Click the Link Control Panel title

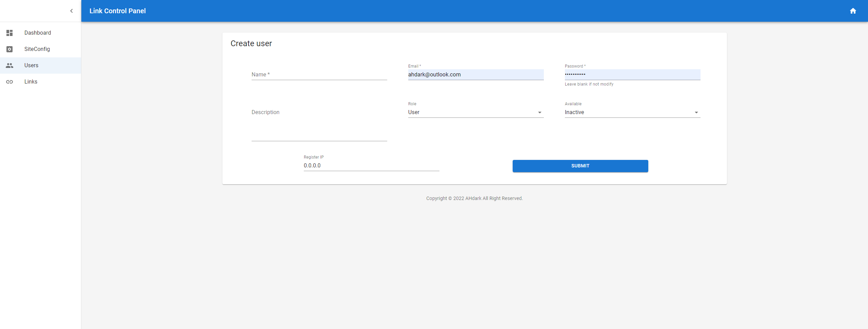point(118,11)
